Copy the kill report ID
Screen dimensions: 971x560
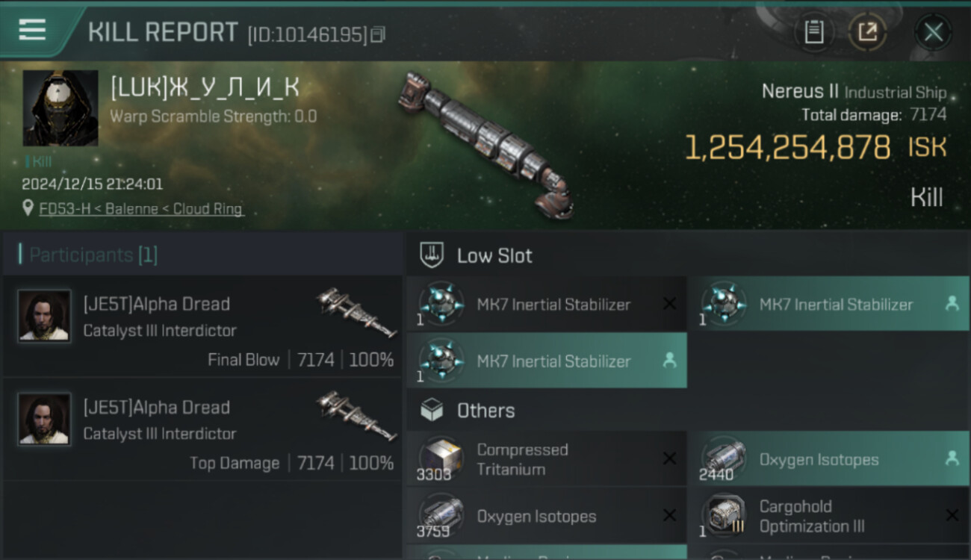[x=378, y=34]
